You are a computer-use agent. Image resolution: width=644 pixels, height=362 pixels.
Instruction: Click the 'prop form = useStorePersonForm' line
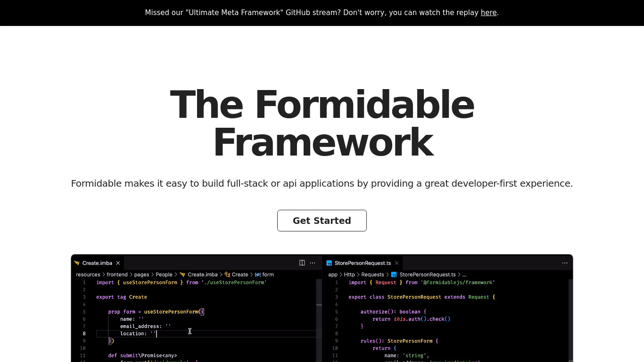(x=156, y=312)
